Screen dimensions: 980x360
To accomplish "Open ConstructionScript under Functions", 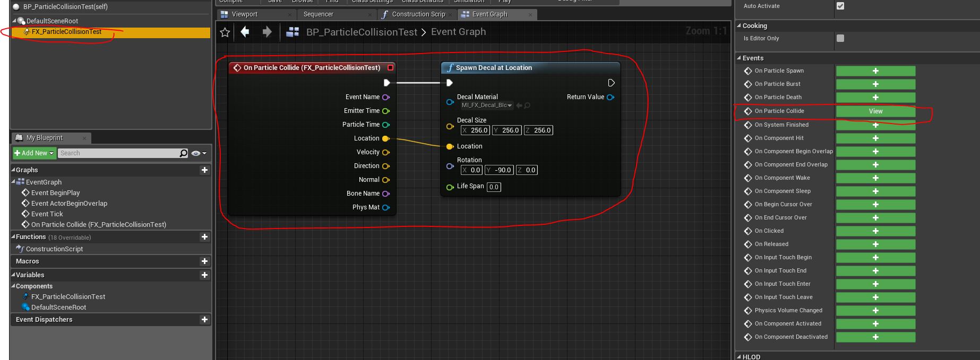I will pyautogui.click(x=54, y=249).
